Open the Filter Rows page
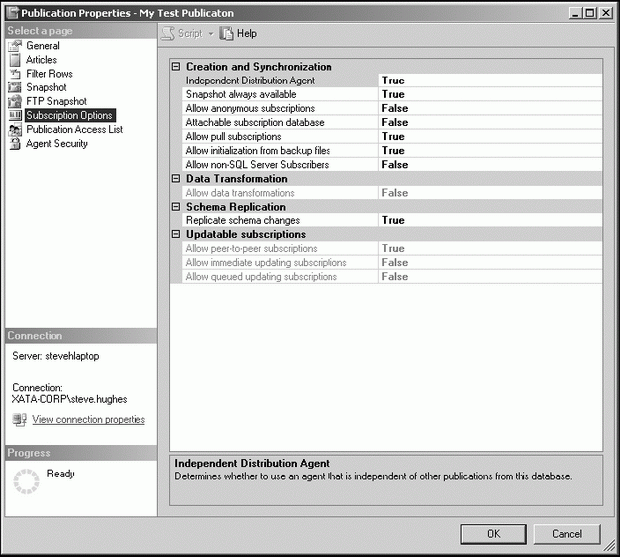620x557 pixels. 49,74
